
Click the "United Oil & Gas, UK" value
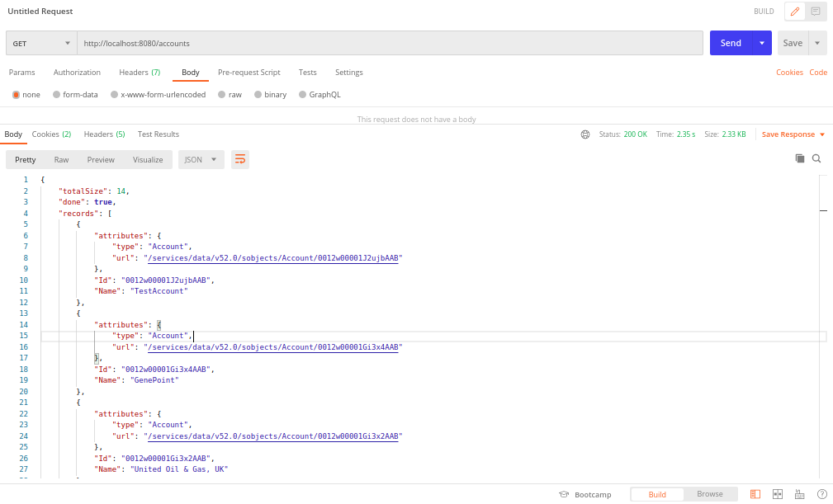coord(179,469)
